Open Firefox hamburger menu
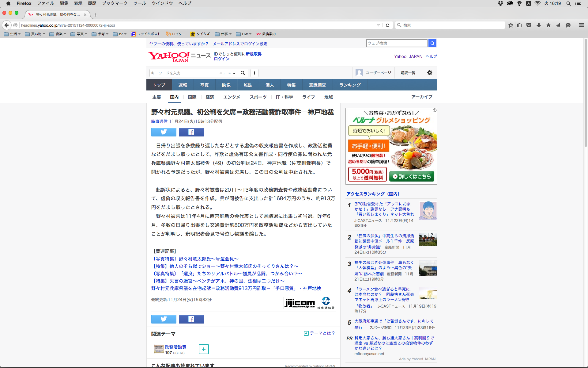The height and width of the screenshot is (368, 588). (x=581, y=25)
